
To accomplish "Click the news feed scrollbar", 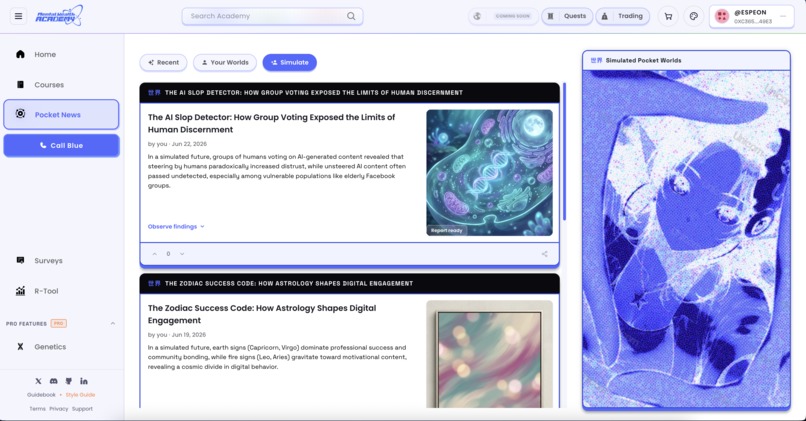I will (564, 152).
